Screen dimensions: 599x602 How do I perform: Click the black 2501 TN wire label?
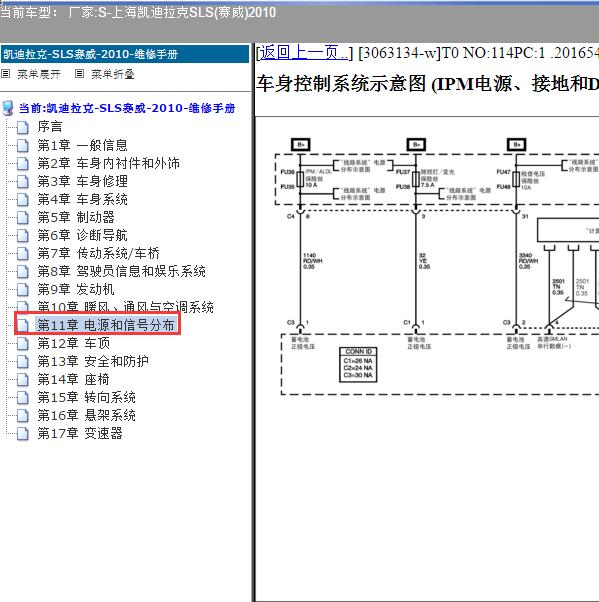click(x=558, y=287)
